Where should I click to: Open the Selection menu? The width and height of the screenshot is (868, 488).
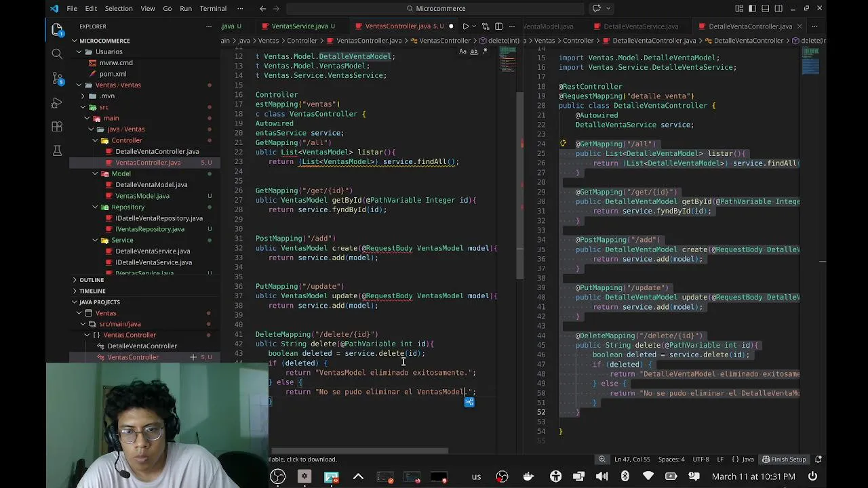coord(119,8)
